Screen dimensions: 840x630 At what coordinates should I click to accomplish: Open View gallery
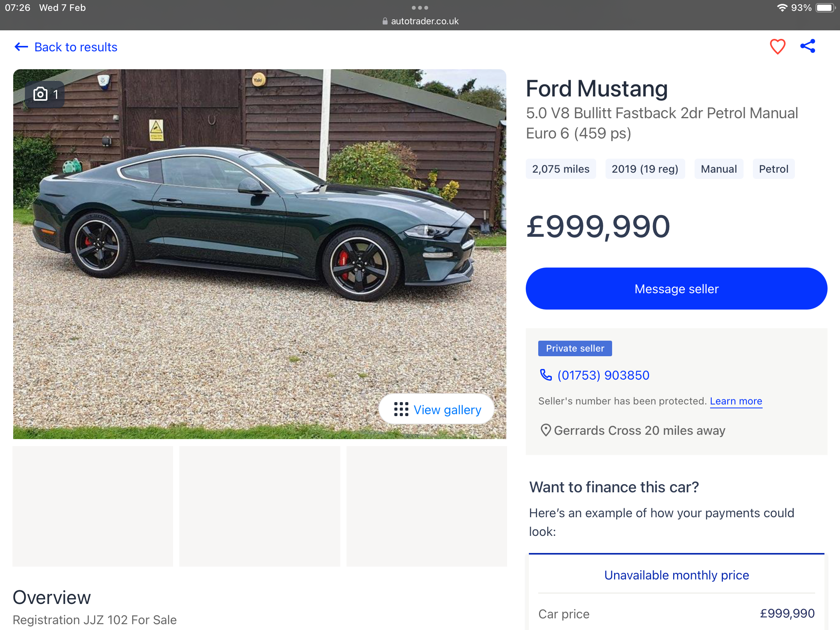(447, 410)
